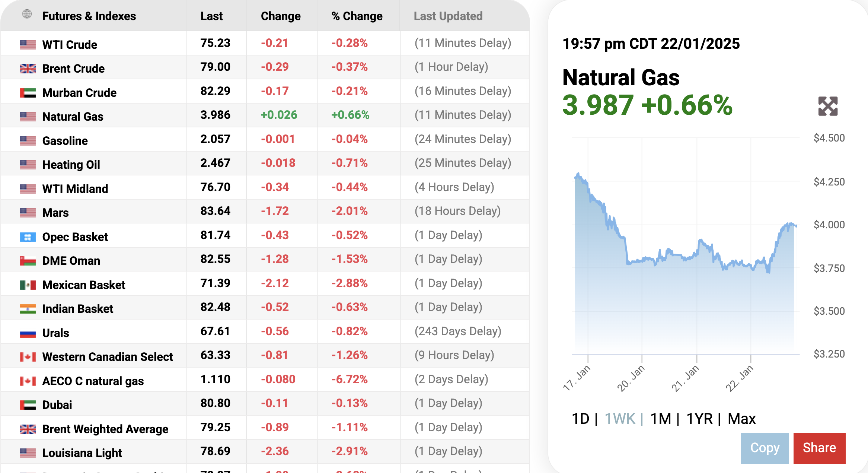Viewport: 868px width, 473px height.
Task: Open the Louisiana Light link
Action: coord(82,453)
